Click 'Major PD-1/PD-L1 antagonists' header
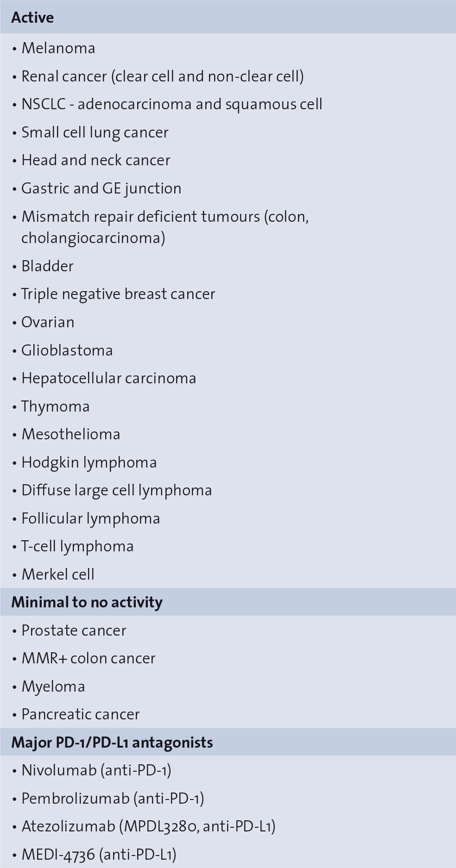 tap(112, 743)
